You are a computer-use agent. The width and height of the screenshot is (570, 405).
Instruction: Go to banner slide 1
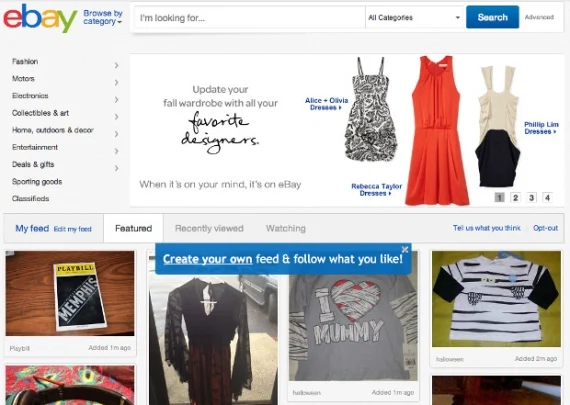point(499,197)
